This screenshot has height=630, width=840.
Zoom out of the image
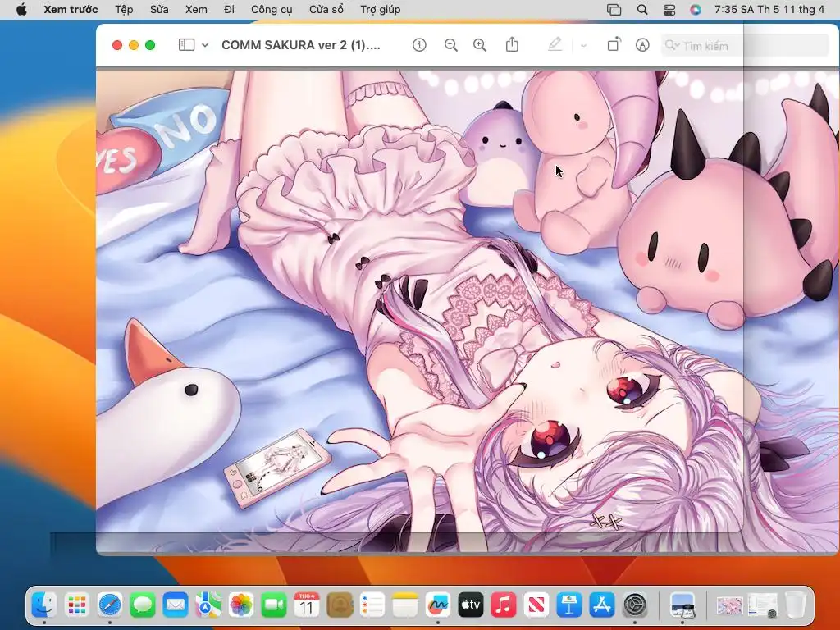tap(451, 45)
